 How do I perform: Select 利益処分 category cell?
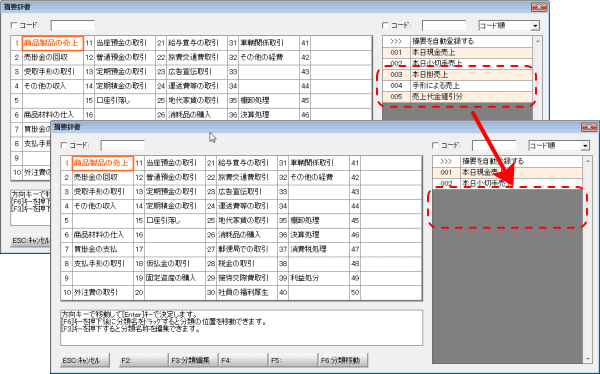point(319,278)
